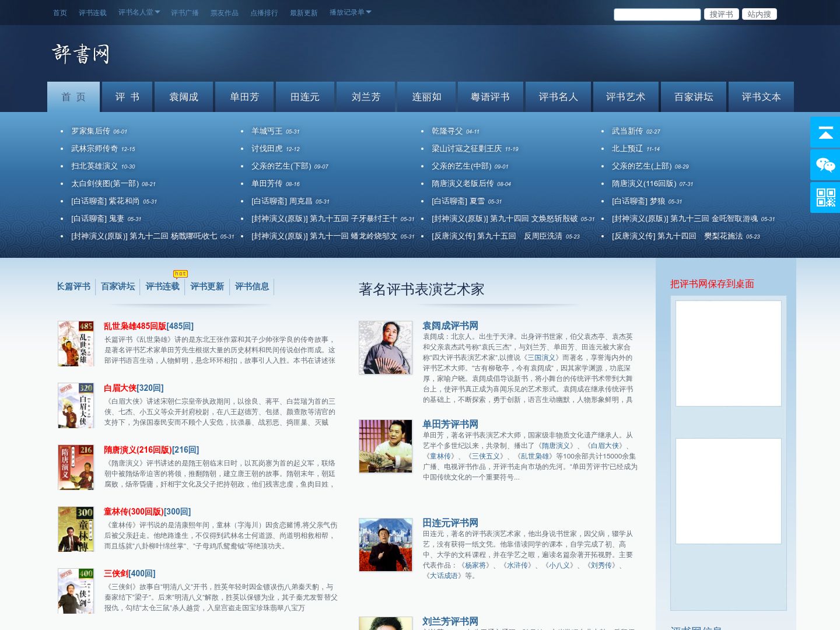
Task: Show the QR code icon
Action: 825,198
